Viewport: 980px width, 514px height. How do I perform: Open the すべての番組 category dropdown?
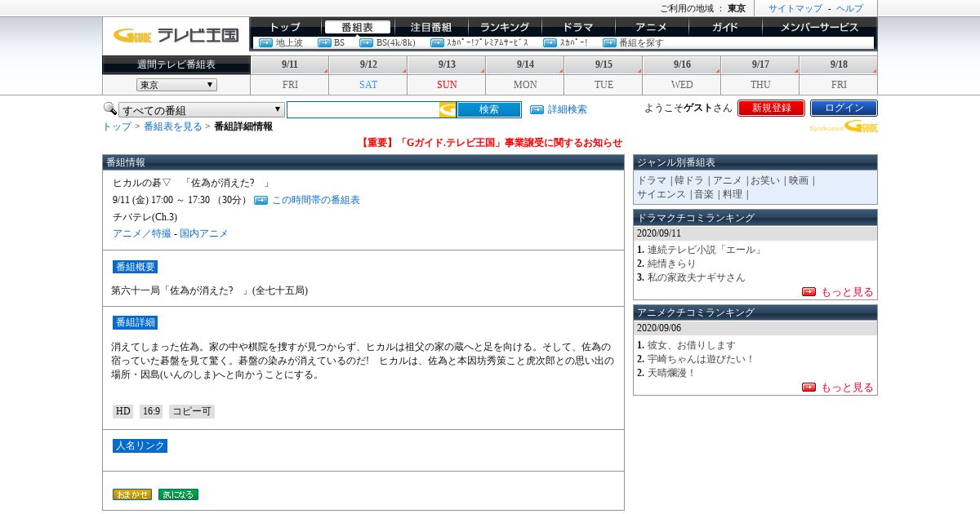[x=202, y=110]
